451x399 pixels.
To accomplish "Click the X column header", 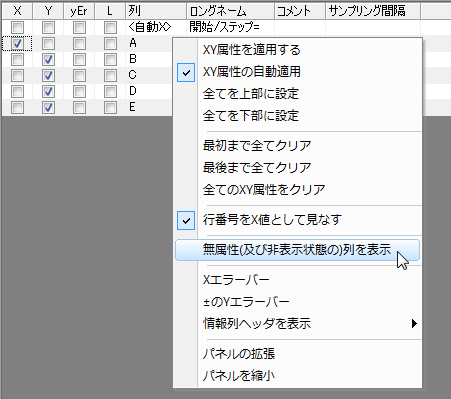I will (x=17, y=11).
